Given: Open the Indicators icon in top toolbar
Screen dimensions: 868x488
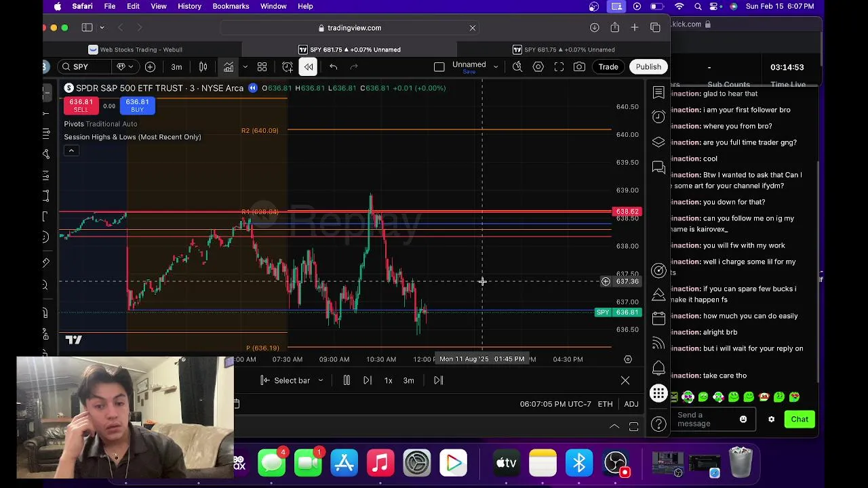Looking at the screenshot, I should pos(229,66).
